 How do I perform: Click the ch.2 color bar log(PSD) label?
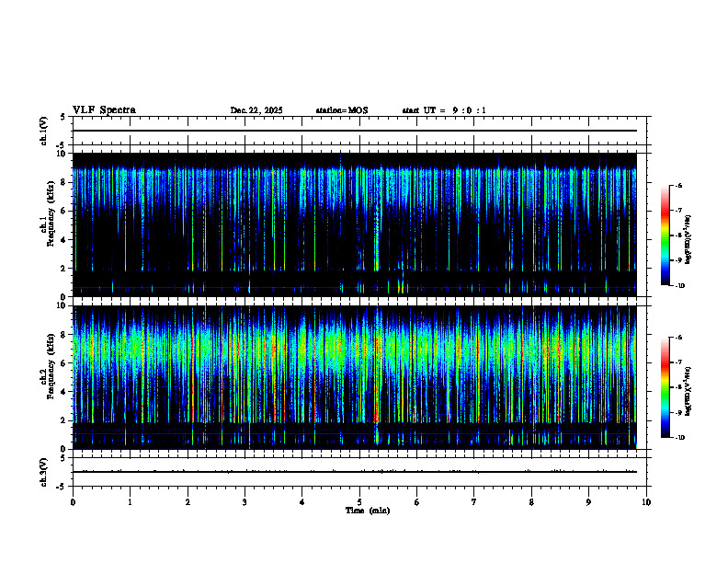[688, 391]
